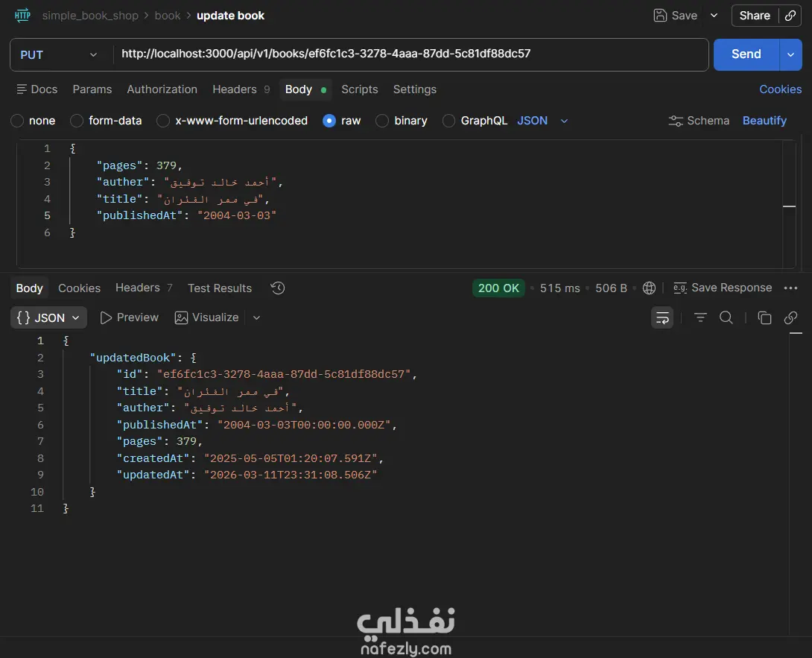Copy the response body to clipboard
The width and height of the screenshot is (812, 658).
coord(764,318)
